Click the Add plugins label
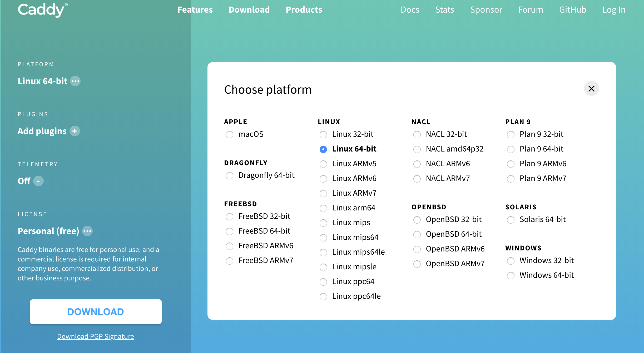644x353 pixels. click(x=42, y=131)
